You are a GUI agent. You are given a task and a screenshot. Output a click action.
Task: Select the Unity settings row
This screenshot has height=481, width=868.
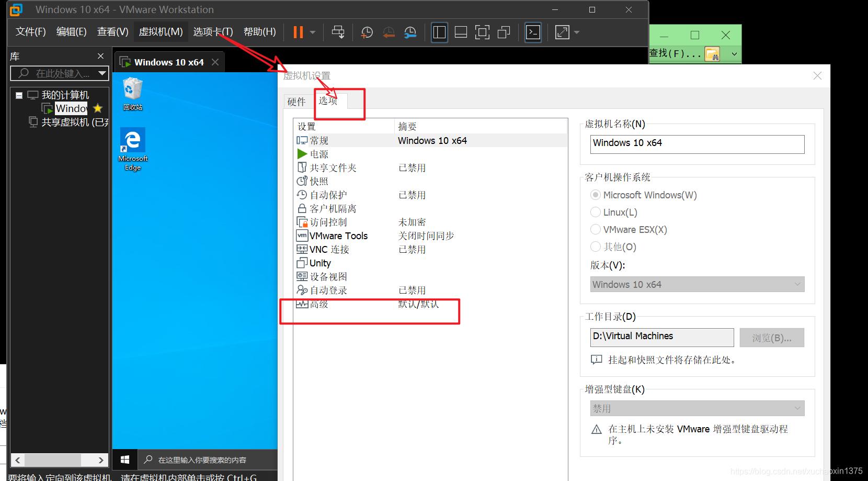[430, 263]
